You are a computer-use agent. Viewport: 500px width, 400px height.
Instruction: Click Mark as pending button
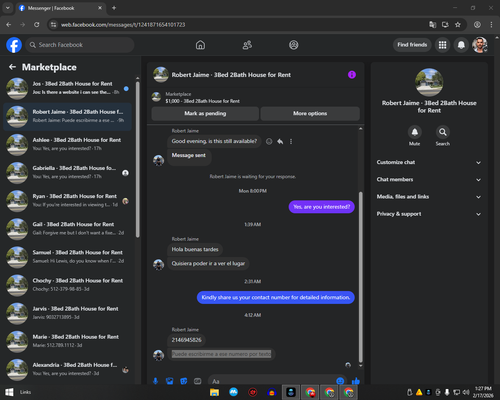coord(205,113)
